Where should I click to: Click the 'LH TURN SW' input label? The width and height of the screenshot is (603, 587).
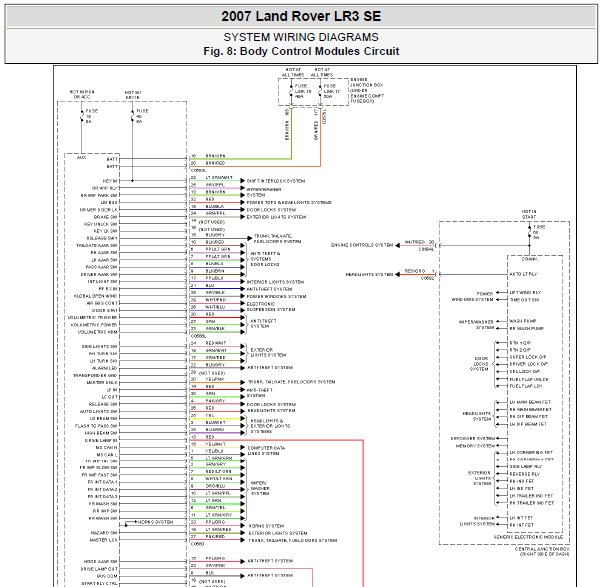click(103, 361)
